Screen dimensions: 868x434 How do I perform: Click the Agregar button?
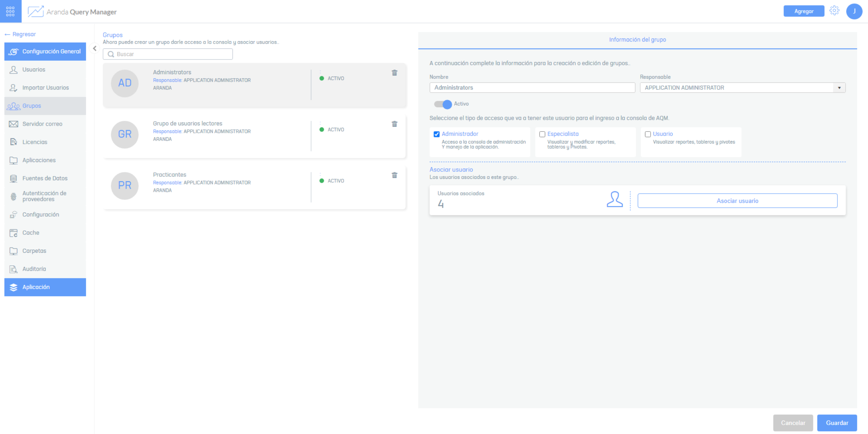coord(804,11)
